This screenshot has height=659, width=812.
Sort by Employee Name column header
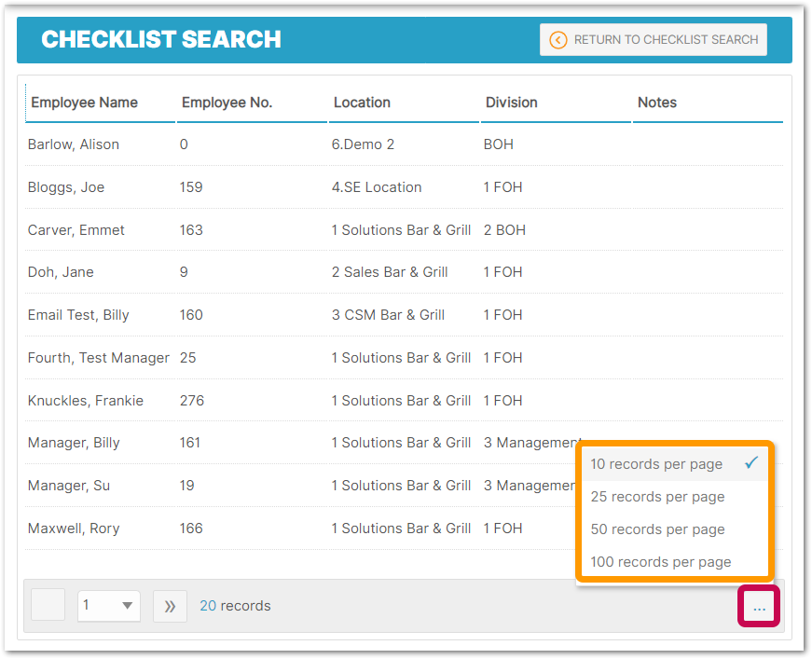click(x=100, y=103)
